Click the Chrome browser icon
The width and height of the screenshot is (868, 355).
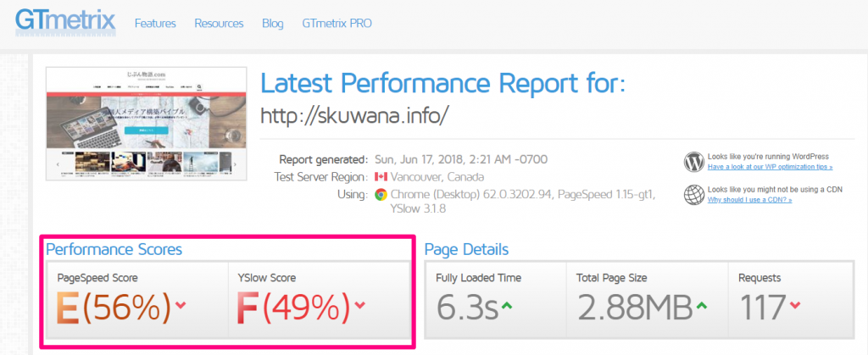point(381,195)
